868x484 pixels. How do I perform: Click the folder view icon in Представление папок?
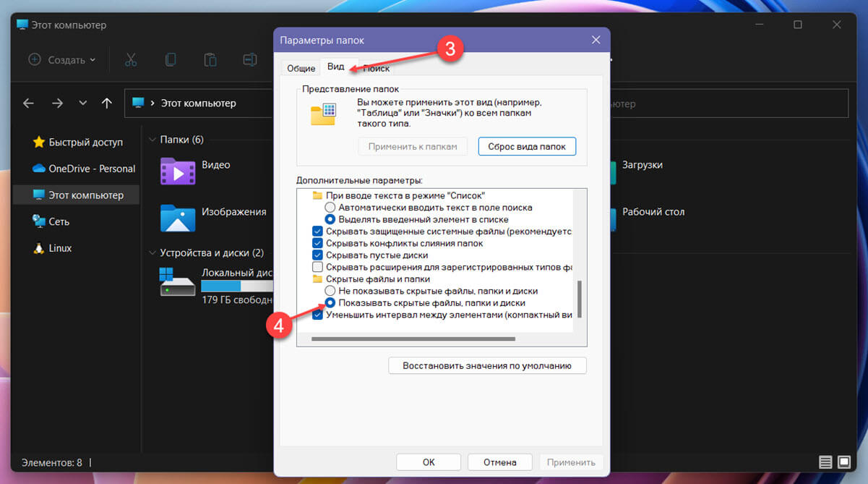pos(324,114)
